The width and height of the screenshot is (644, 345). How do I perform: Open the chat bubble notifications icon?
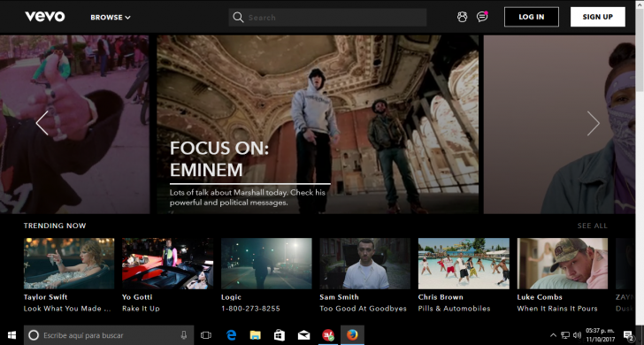point(482,17)
